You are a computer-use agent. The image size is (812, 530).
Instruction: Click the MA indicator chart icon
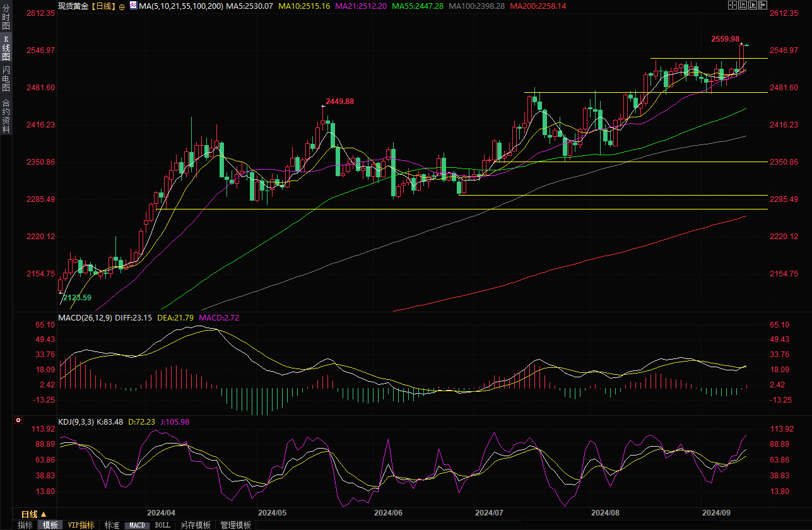click(132, 5)
